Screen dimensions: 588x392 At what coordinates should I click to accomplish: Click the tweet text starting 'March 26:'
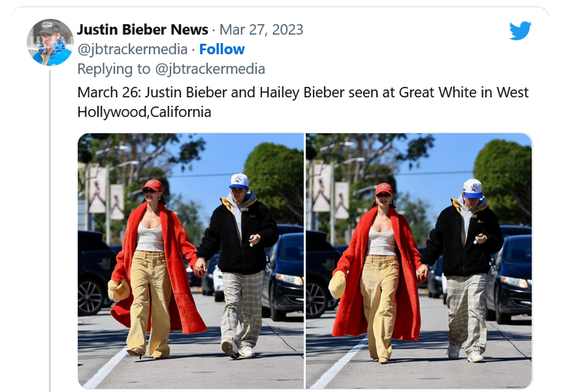303,102
